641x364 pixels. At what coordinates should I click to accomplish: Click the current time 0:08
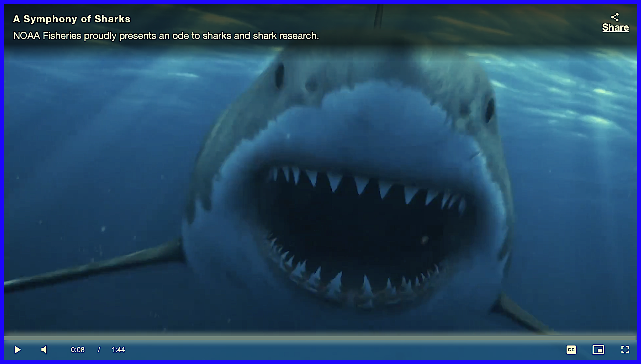[x=78, y=350]
